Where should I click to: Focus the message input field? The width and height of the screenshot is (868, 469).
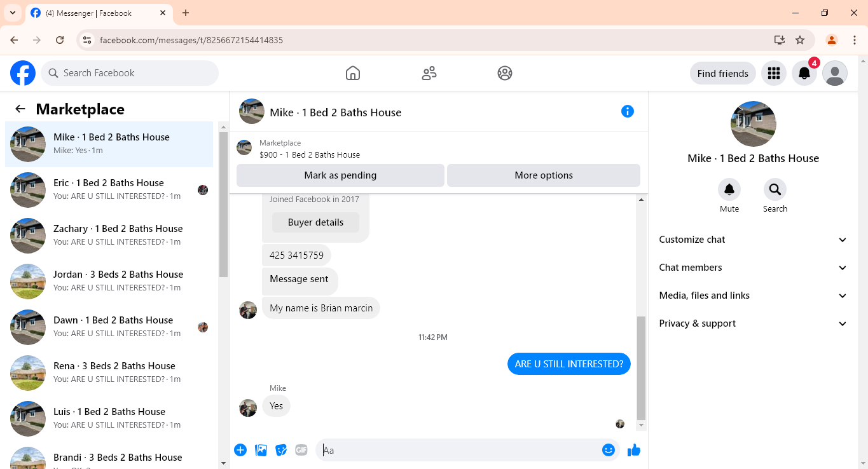pos(458,450)
